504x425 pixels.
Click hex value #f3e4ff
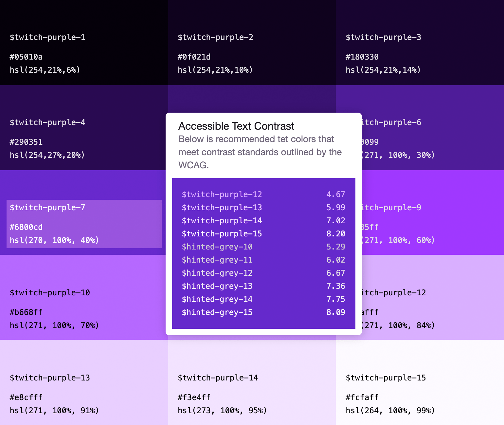pos(194,397)
